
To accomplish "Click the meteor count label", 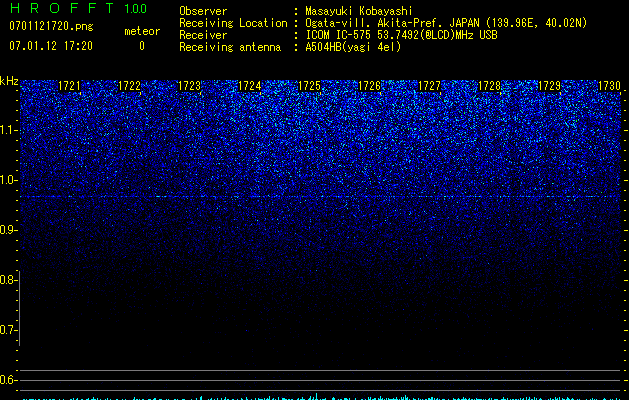I will point(142,31).
